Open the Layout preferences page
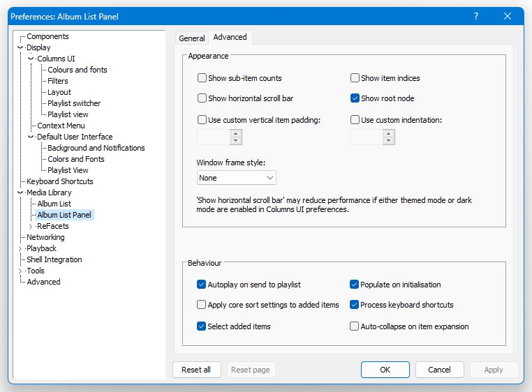 pos(59,92)
